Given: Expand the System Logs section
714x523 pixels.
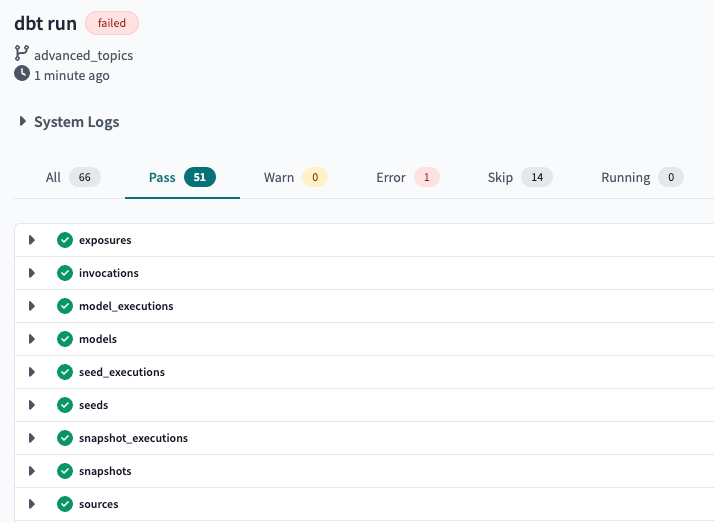Looking at the screenshot, I should pyautogui.click(x=22, y=121).
